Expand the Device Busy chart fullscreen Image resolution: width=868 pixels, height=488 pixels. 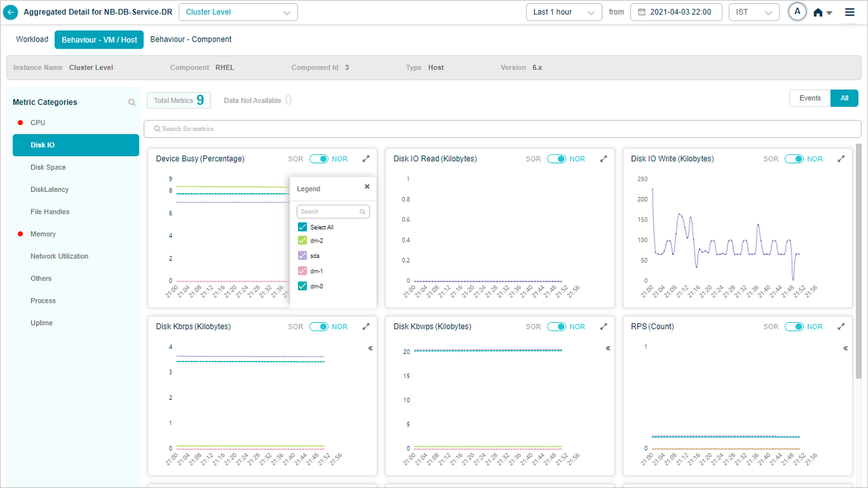(x=366, y=159)
